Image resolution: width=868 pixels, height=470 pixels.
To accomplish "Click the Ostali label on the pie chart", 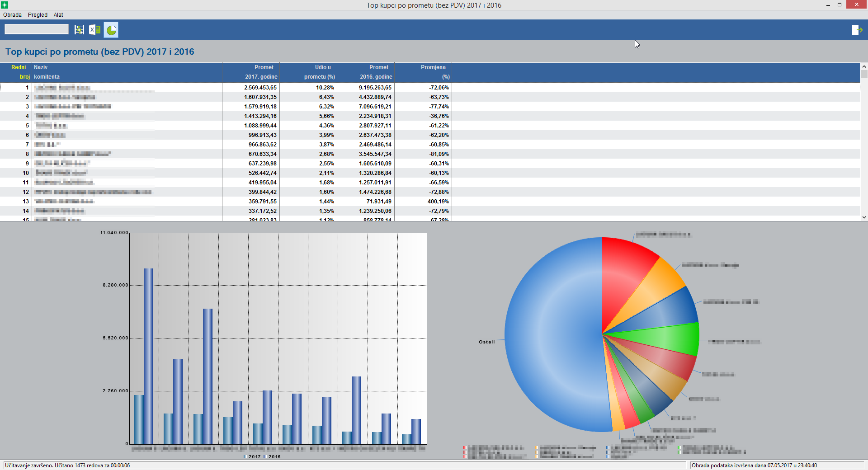I will [x=487, y=342].
